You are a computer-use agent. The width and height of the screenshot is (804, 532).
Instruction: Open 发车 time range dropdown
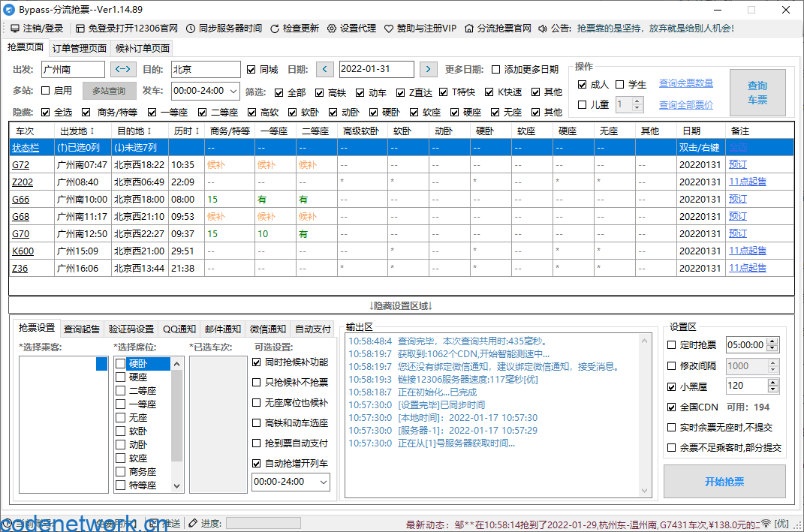coord(205,91)
